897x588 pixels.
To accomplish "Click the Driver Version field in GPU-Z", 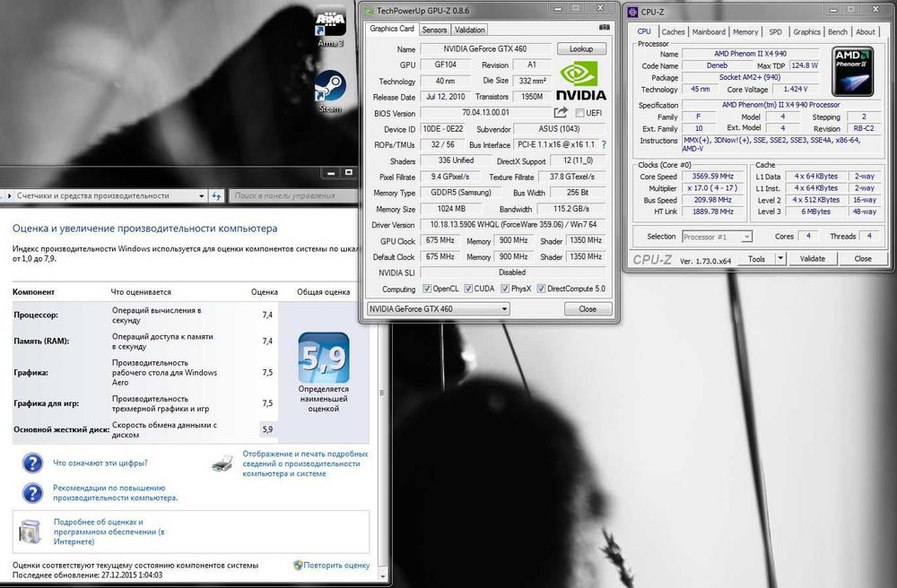I will (513, 225).
